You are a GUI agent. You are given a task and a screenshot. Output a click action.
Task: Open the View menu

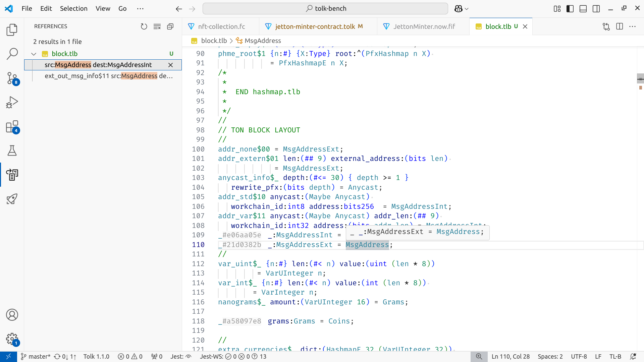pyautogui.click(x=103, y=9)
